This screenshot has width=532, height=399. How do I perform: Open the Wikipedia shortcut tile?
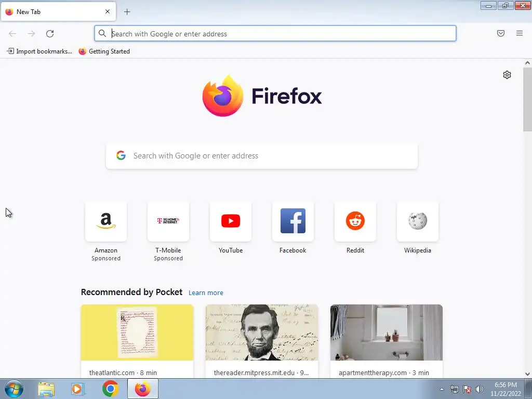point(418,221)
